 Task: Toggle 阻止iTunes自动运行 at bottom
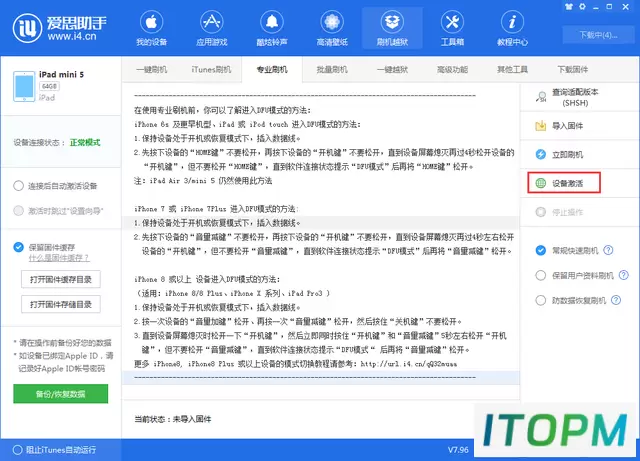point(18,450)
